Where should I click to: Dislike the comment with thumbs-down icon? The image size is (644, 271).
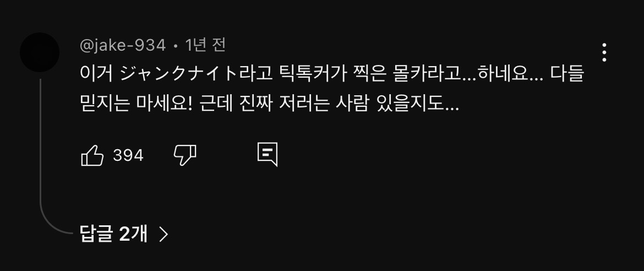(x=185, y=155)
